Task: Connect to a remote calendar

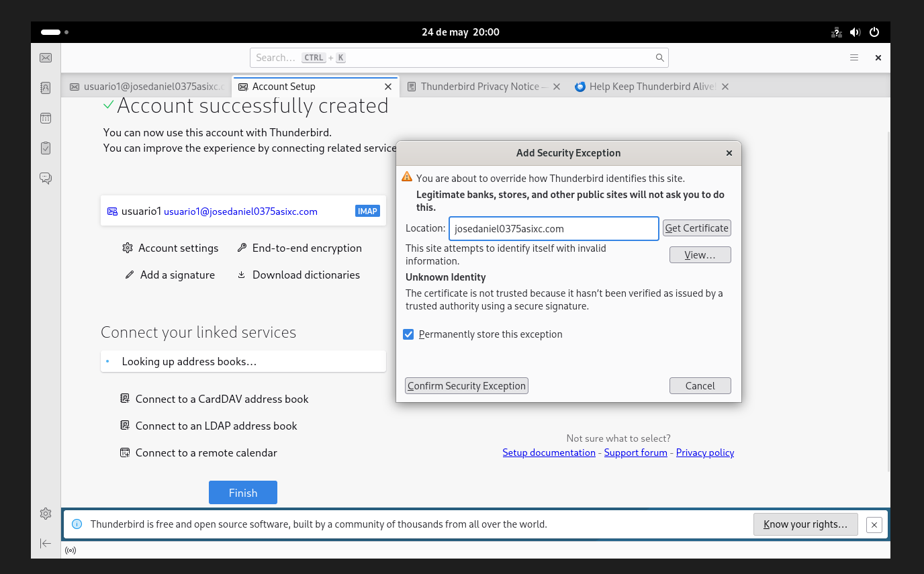Action: pos(198,452)
